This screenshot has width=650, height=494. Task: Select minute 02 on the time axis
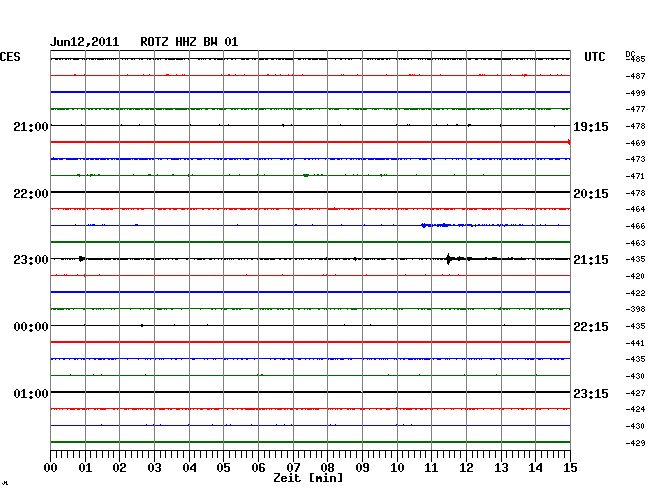(x=119, y=467)
